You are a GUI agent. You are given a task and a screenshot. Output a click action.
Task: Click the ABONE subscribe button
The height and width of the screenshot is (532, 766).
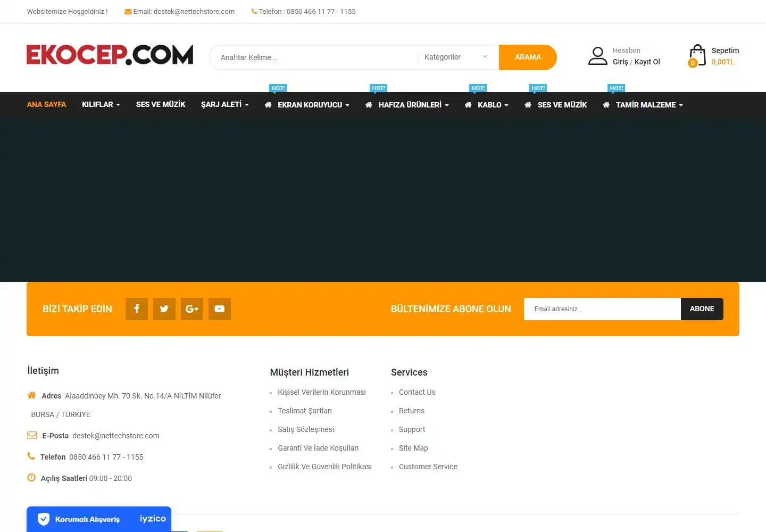pos(702,309)
